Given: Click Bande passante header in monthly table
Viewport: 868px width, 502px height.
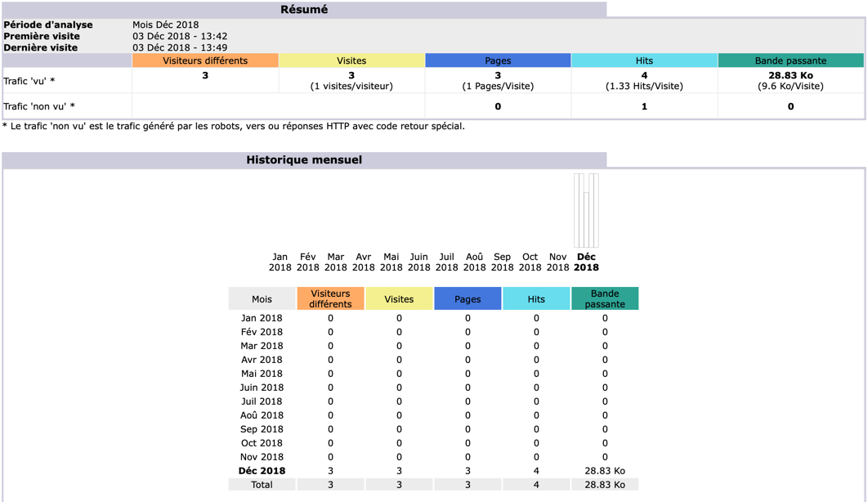Looking at the screenshot, I should tap(605, 298).
